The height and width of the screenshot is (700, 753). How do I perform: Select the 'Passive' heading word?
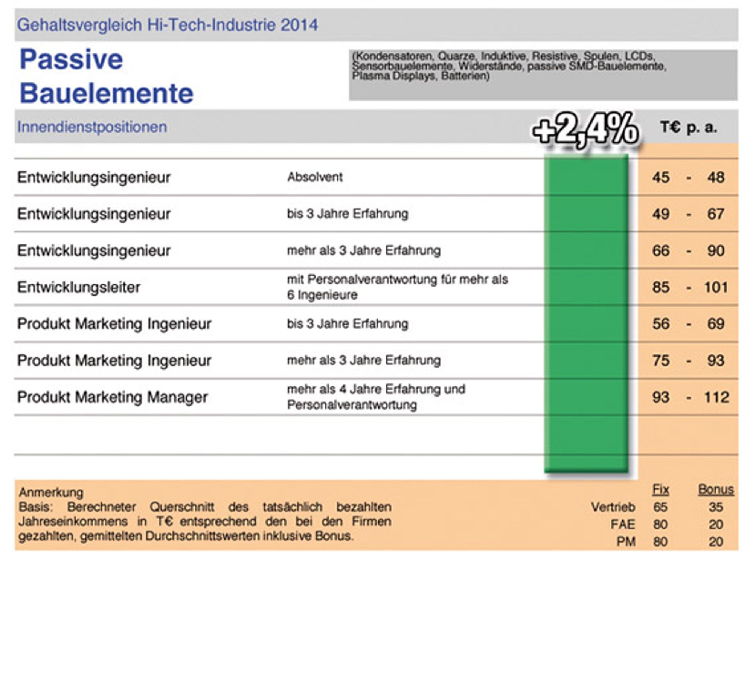coord(71,59)
